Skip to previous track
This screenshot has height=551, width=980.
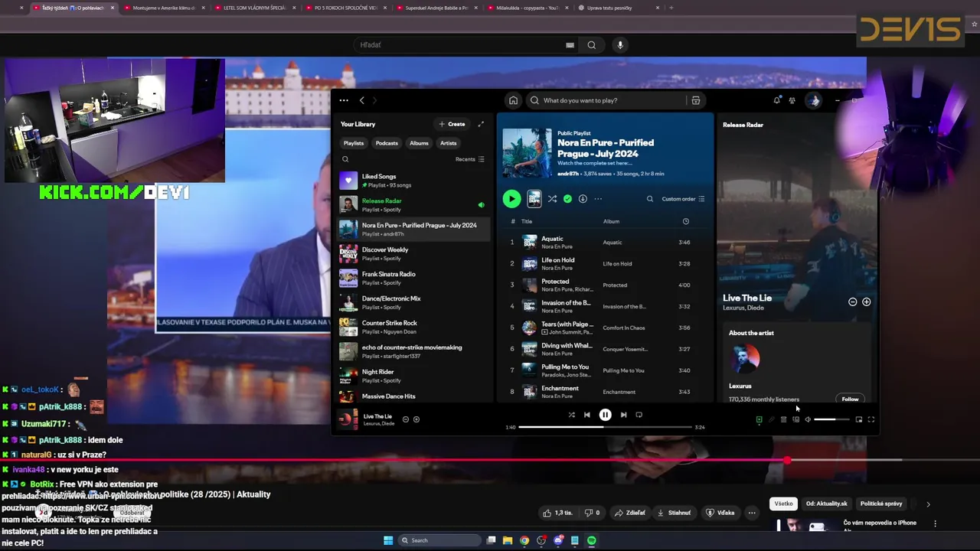pyautogui.click(x=587, y=415)
